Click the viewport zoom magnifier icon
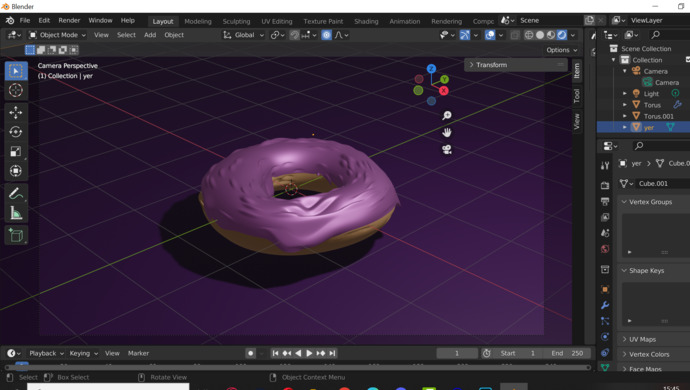690x390 pixels. (x=447, y=115)
